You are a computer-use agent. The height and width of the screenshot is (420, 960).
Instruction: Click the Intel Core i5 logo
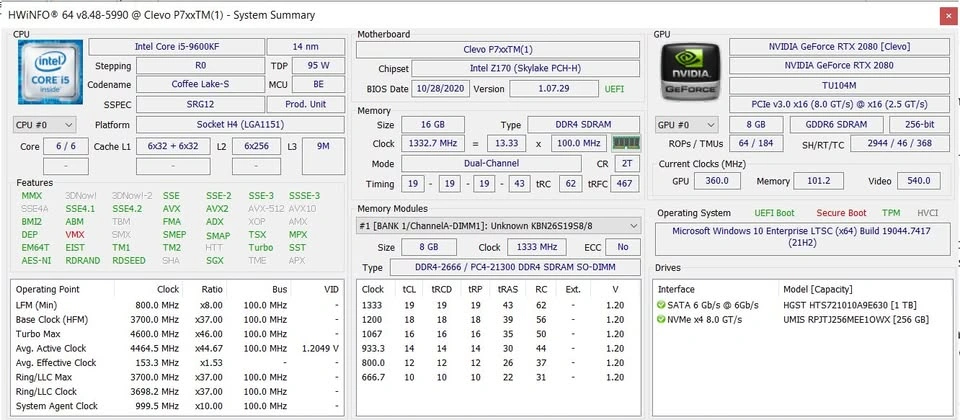[x=50, y=72]
